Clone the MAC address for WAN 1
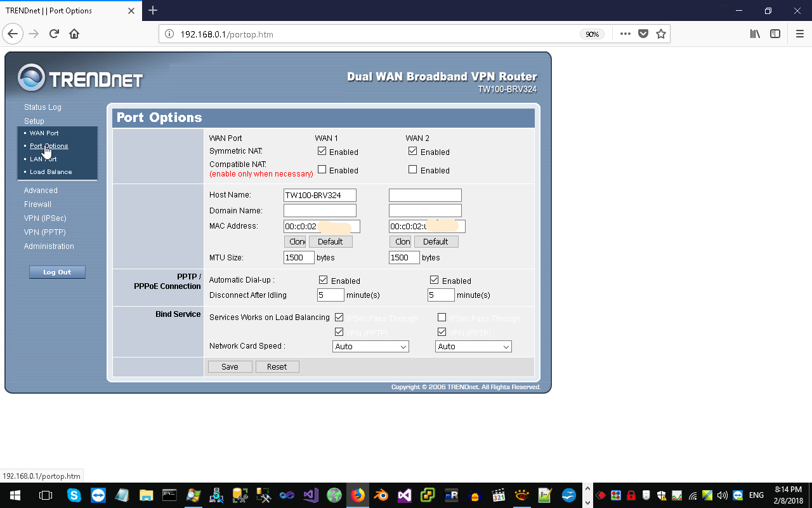The height and width of the screenshot is (508, 812). pyautogui.click(x=295, y=242)
